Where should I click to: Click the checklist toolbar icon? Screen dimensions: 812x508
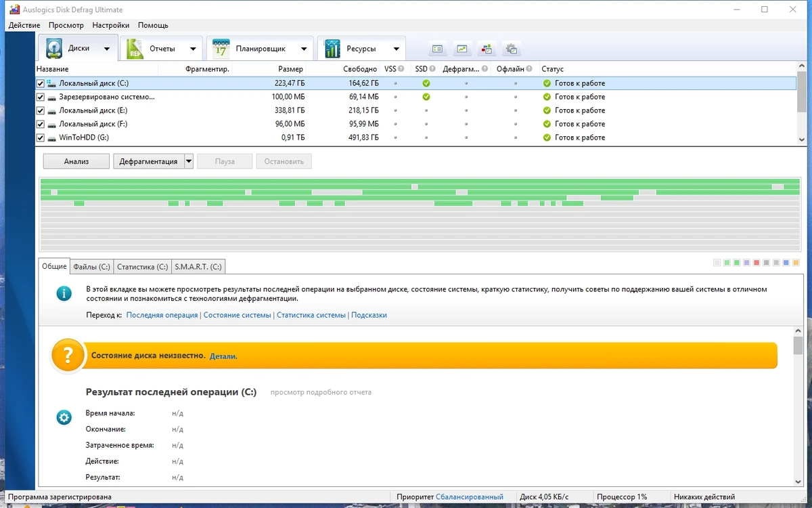click(x=438, y=49)
